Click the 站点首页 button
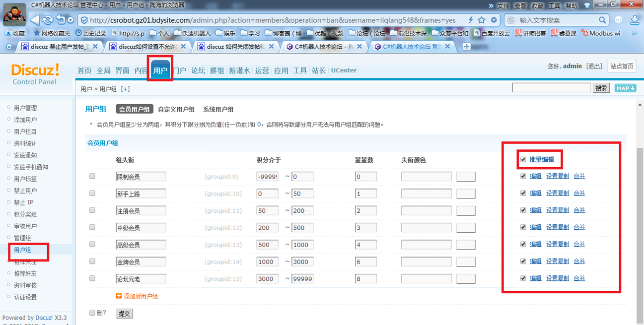 pos(622,66)
